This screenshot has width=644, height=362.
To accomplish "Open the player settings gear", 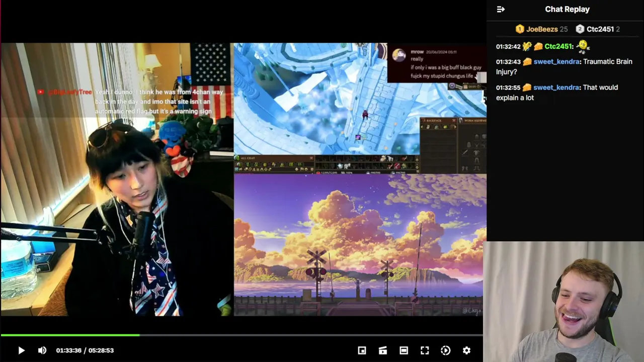I will coord(466,350).
